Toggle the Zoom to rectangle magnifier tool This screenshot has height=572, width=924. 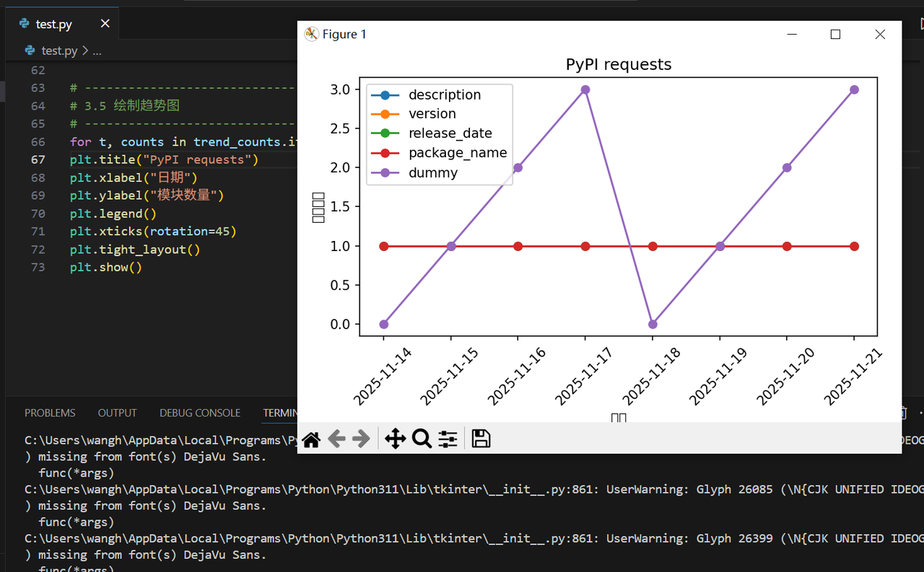click(422, 439)
